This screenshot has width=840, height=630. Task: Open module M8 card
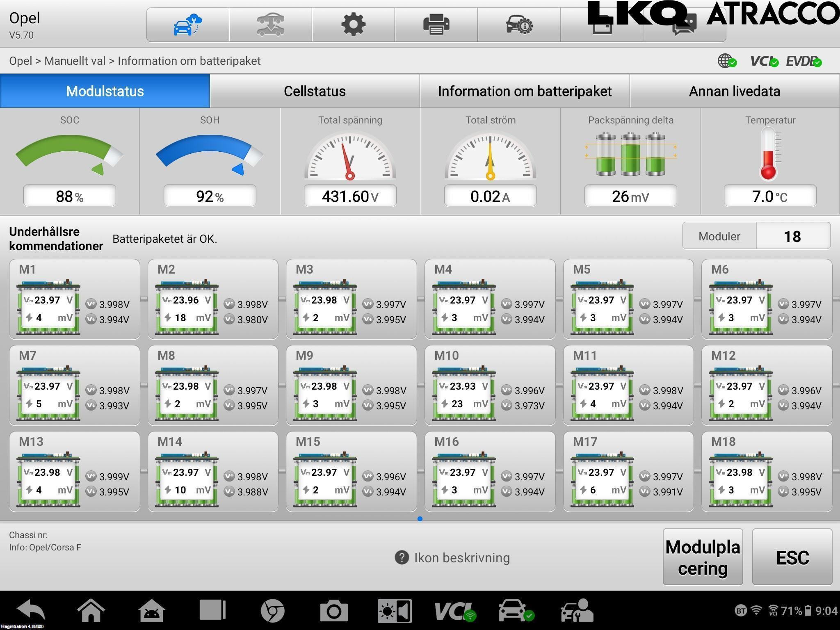(x=213, y=385)
